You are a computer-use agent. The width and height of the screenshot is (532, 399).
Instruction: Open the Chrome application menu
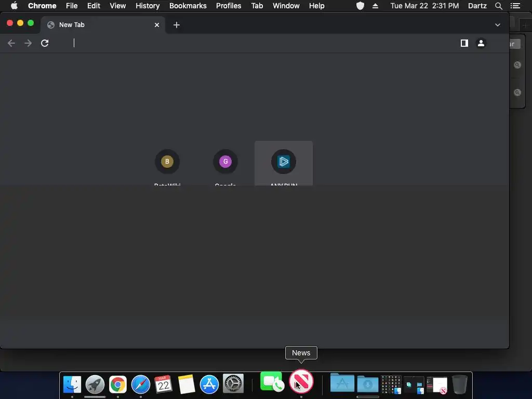(42, 6)
